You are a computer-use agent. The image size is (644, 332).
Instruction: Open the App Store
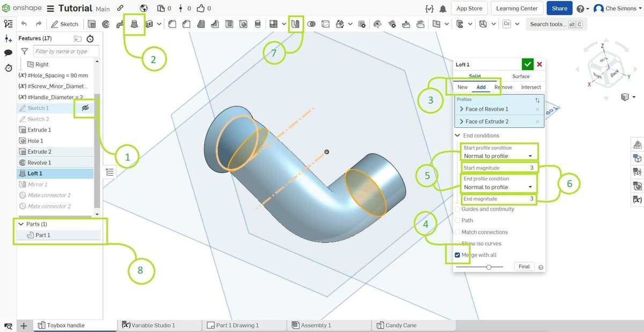[469, 9]
